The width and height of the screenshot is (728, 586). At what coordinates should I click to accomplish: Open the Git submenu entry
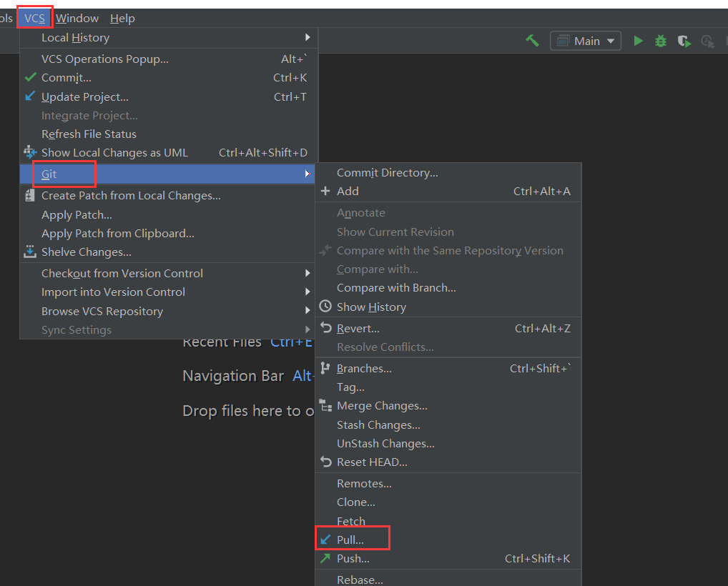point(169,174)
